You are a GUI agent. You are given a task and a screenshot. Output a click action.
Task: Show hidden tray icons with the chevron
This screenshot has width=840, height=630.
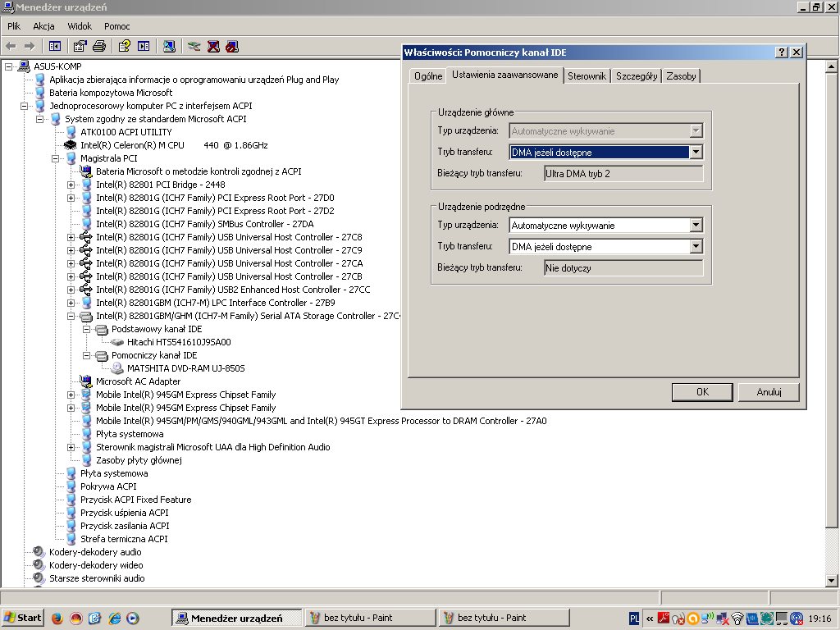tap(650, 619)
